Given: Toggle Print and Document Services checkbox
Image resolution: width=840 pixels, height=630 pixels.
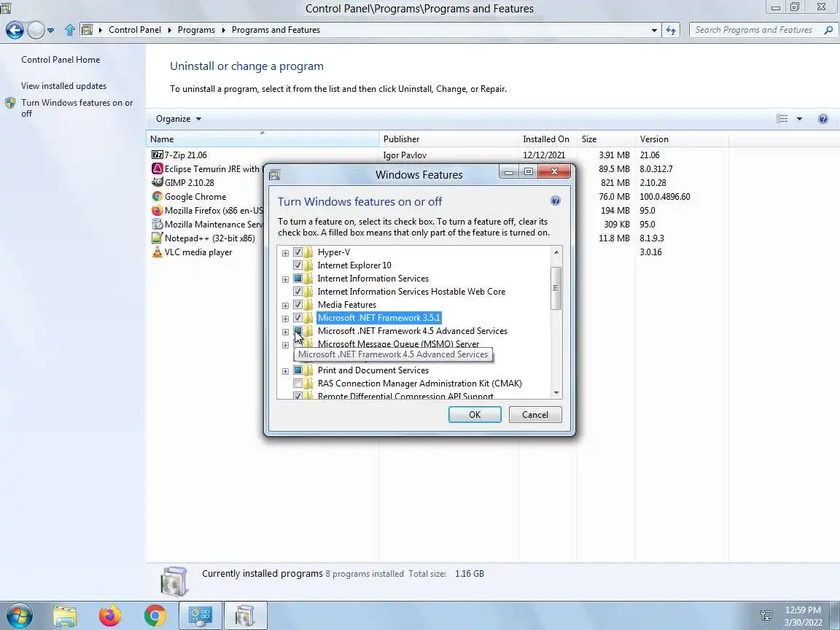Looking at the screenshot, I should click(x=297, y=370).
